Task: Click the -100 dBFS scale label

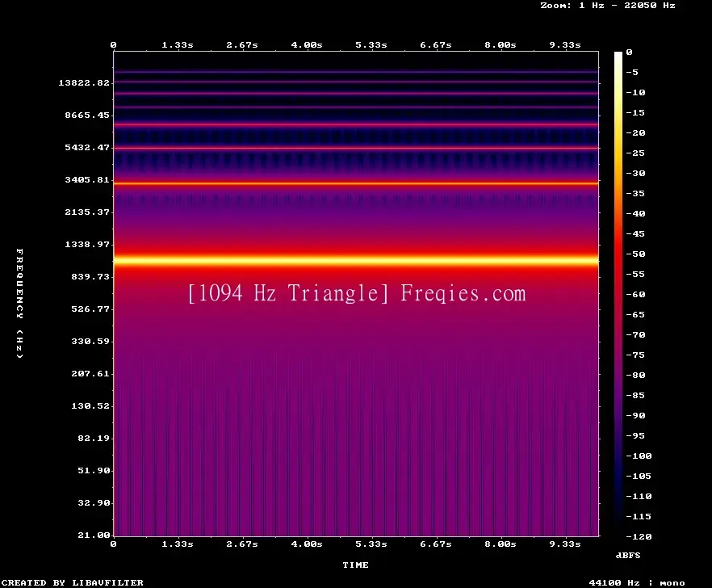Action: pos(639,456)
